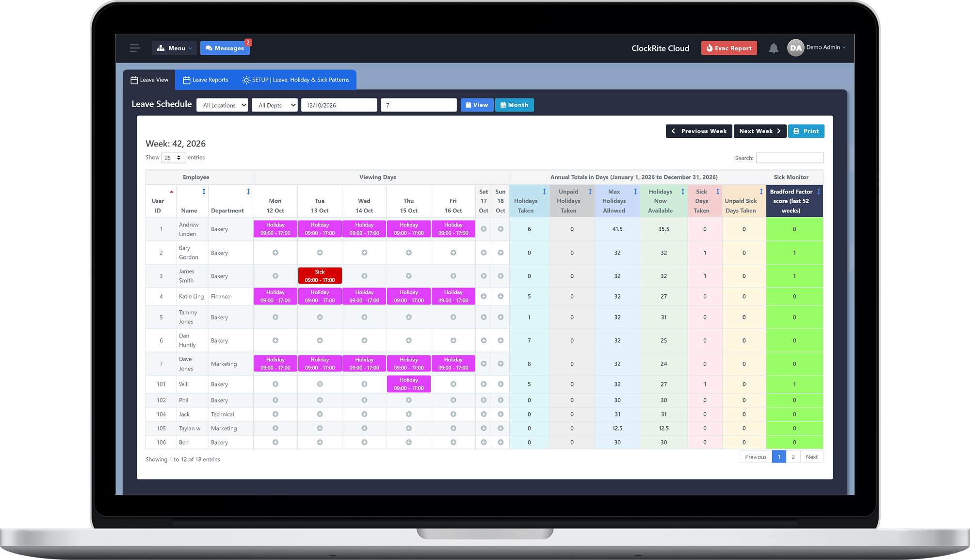Screen dimensions: 970x560
Task: Add leave for Jack on Wednesday
Action: tap(364, 414)
